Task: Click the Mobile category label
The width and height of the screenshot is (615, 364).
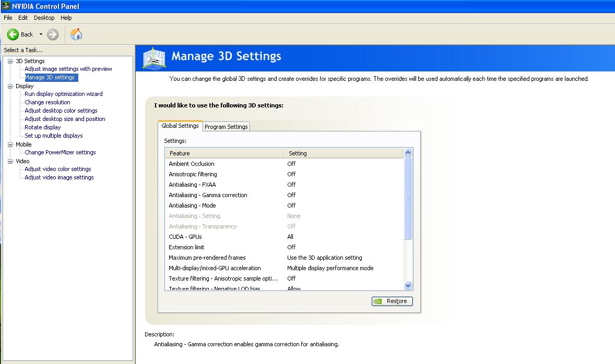Action: point(23,144)
